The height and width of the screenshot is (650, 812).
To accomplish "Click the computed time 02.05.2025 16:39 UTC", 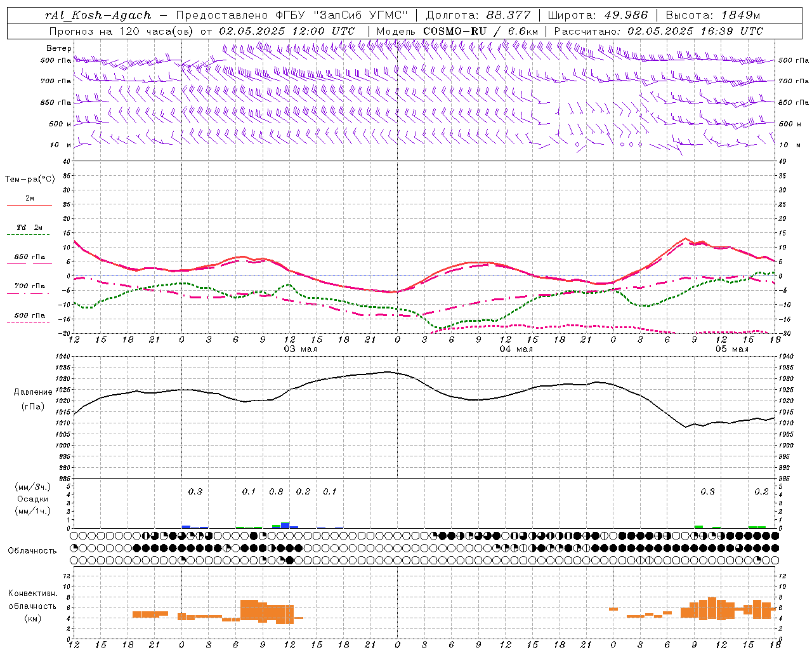I will [695, 31].
